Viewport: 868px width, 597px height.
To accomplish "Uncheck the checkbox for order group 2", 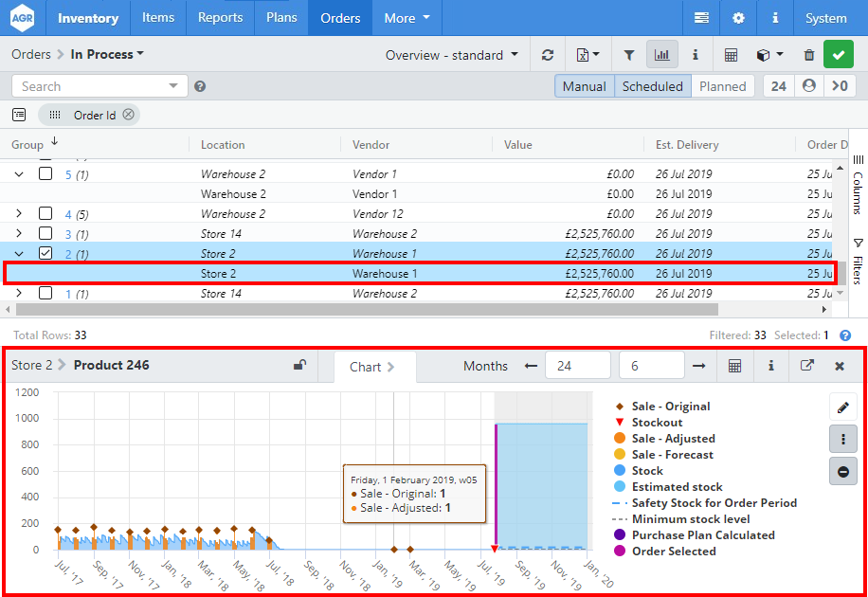I will (45, 253).
